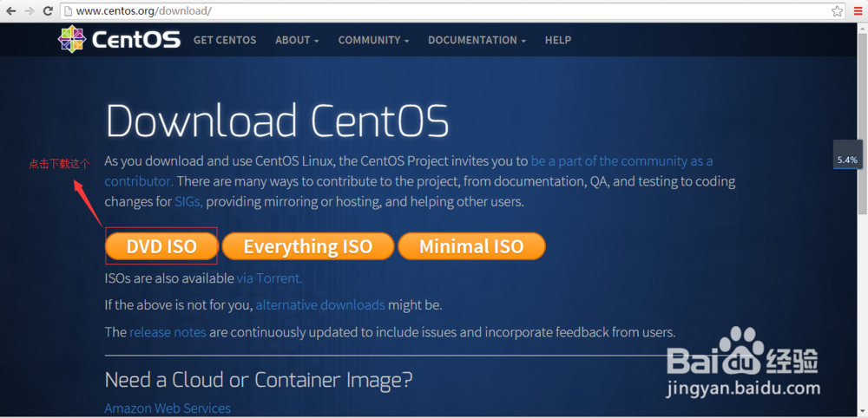868x418 pixels.
Task: Download the Everything ISO
Action: pos(308,246)
